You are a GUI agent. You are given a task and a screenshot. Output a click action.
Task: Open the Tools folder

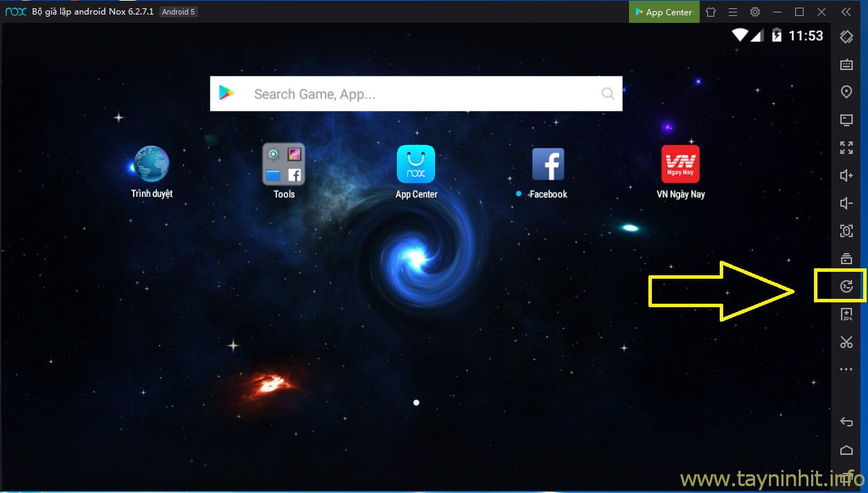pyautogui.click(x=283, y=164)
